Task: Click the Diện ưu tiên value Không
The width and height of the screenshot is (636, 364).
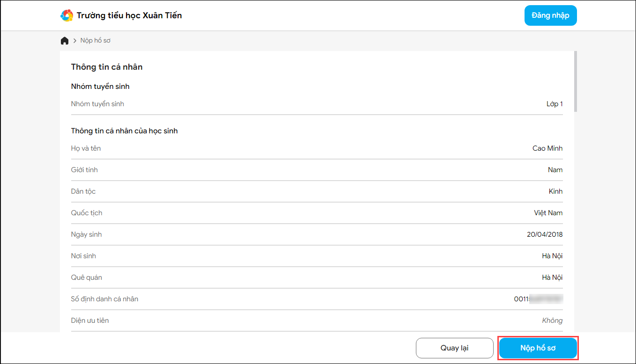Action: tap(552, 320)
